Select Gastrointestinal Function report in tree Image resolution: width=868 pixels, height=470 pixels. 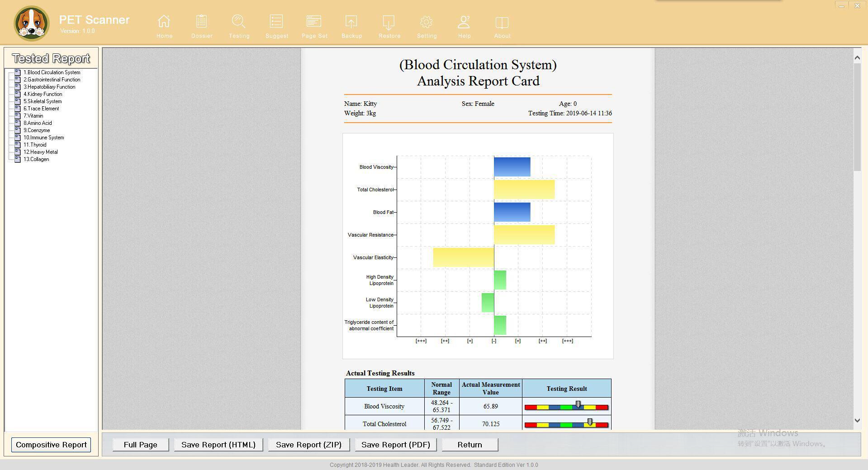52,80
